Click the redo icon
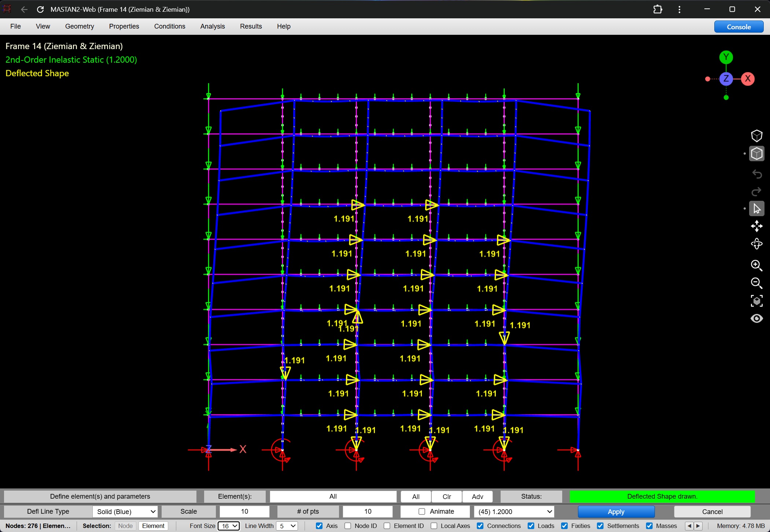The image size is (770, 532). pyautogui.click(x=757, y=192)
